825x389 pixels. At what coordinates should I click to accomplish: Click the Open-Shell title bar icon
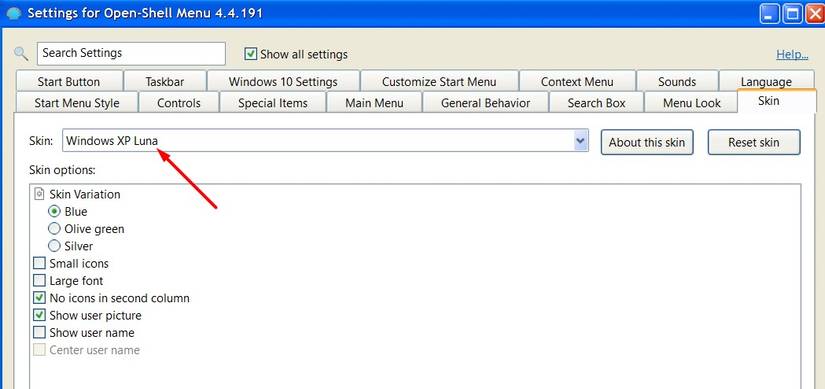tap(13, 13)
